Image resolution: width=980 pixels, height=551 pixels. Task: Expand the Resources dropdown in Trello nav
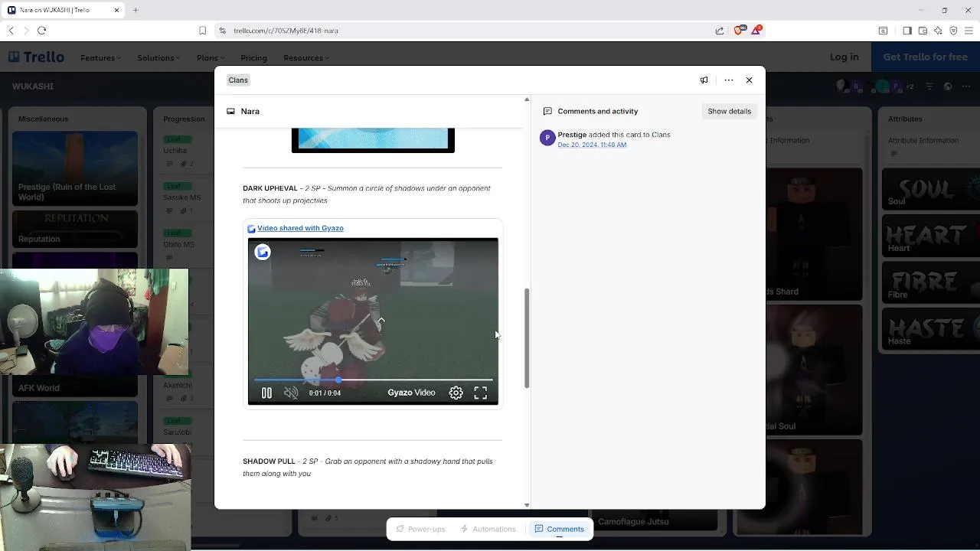coord(306,57)
